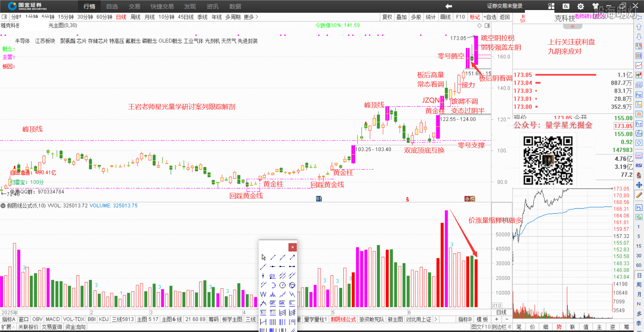Screen dimensions: 644x332
Task: Close the drawing tools palette
Action: (292, 247)
